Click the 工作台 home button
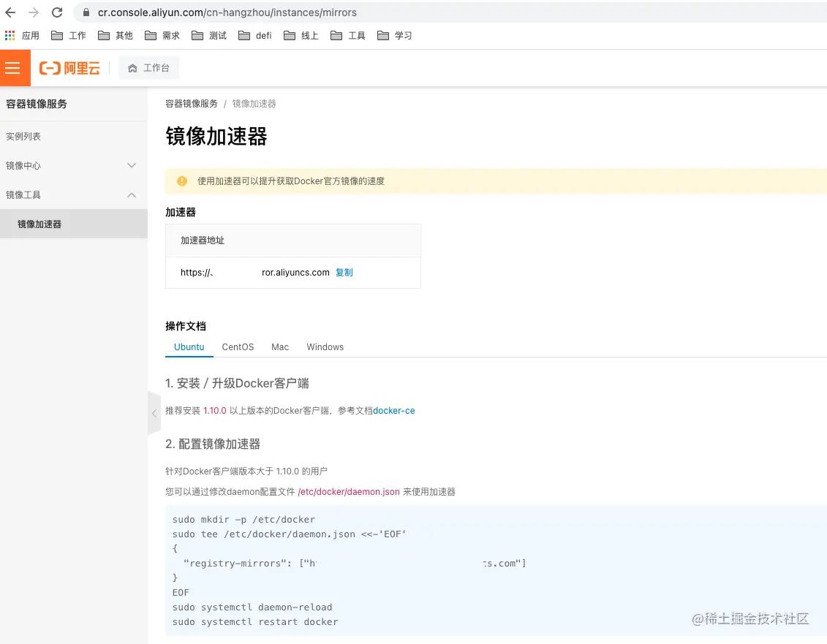The image size is (827, 644). pos(148,68)
